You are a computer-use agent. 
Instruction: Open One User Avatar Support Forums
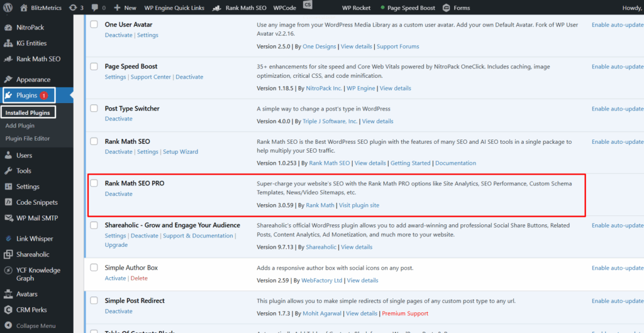[398, 46]
